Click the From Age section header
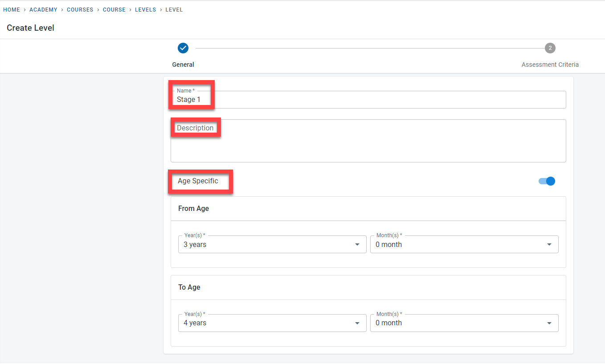 click(193, 208)
